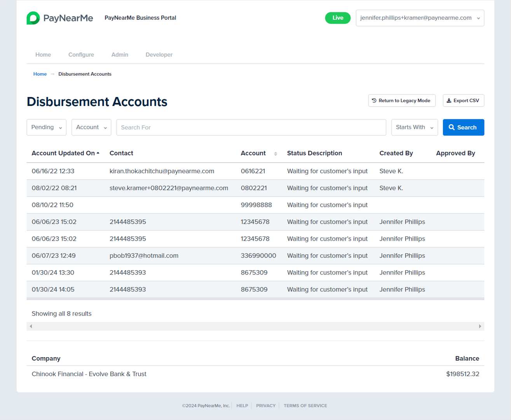Sort by Contact column header
The width and height of the screenshot is (511, 420).
pyautogui.click(x=121, y=153)
